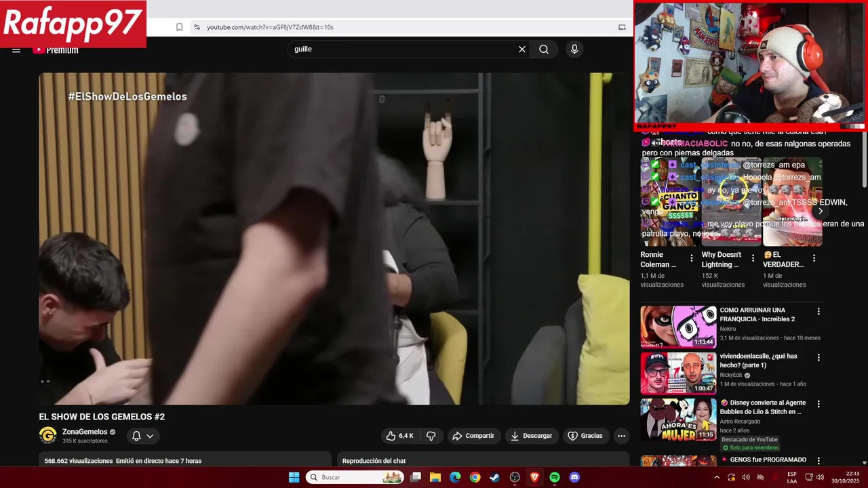Click the Compartir share button

pos(473,436)
